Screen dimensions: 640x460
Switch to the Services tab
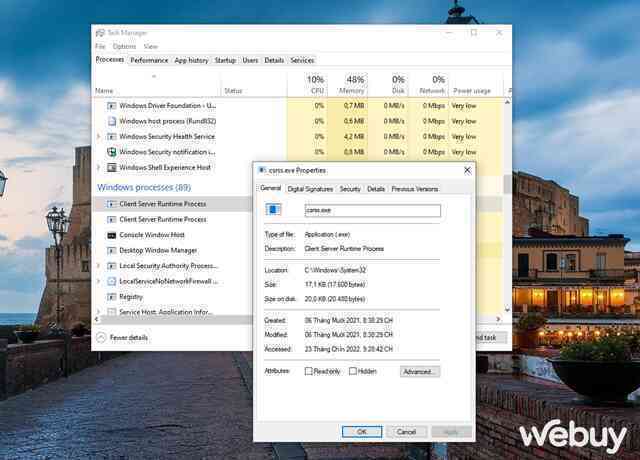pos(302,60)
